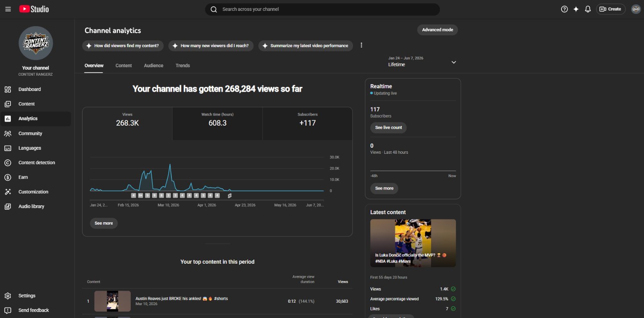644x318 pixels.
Task: Click the first video marker on chart timeline
Action: [x=134, y=196]
